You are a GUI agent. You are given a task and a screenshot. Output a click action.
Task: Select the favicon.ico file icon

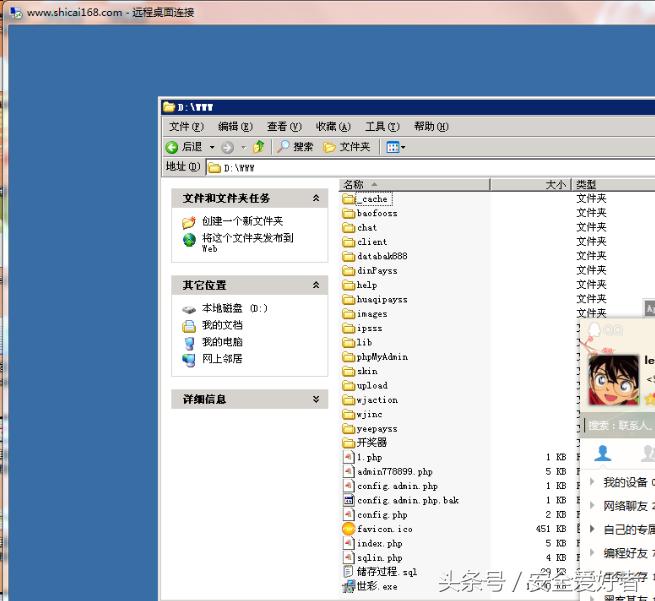(x=348, y=529)
